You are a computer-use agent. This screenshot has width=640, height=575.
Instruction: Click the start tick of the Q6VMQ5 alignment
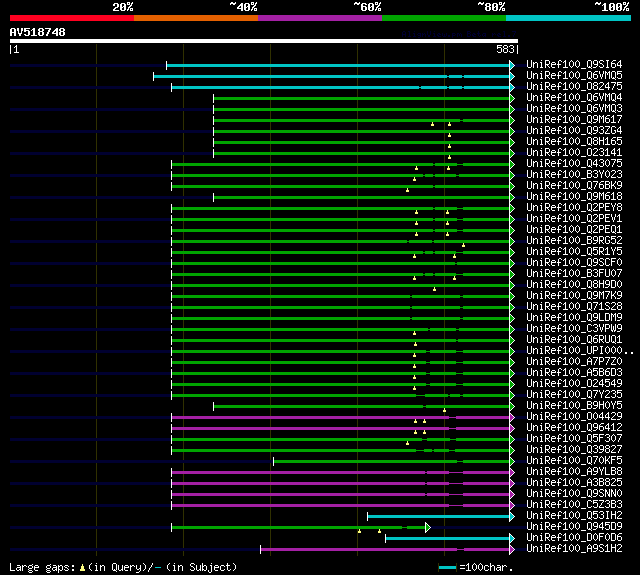[x=153, y=76]
